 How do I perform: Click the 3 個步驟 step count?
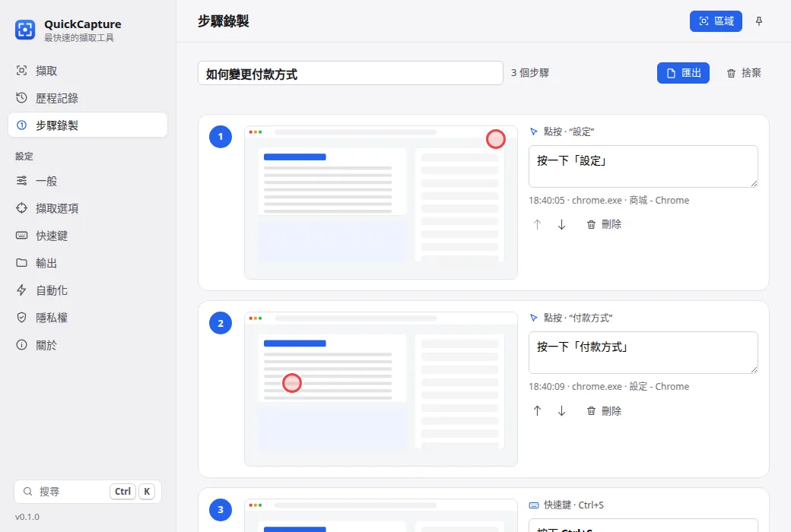[x=529, y=73]
